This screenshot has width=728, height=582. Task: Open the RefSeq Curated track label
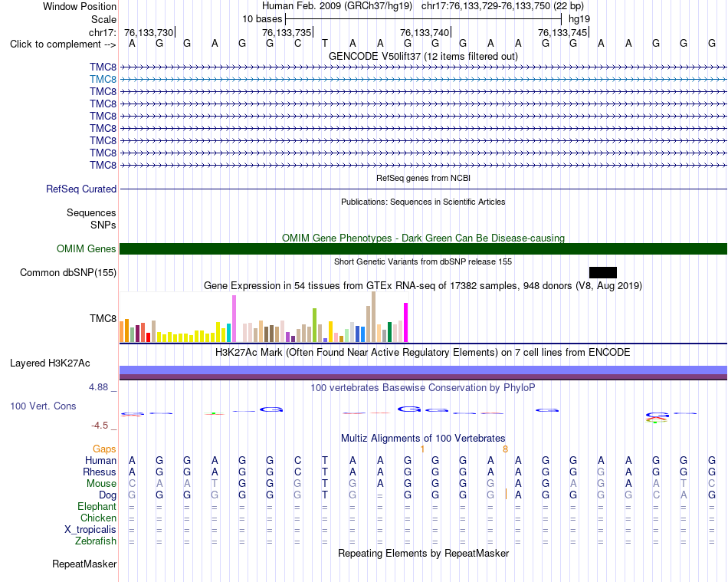point(81,189)
